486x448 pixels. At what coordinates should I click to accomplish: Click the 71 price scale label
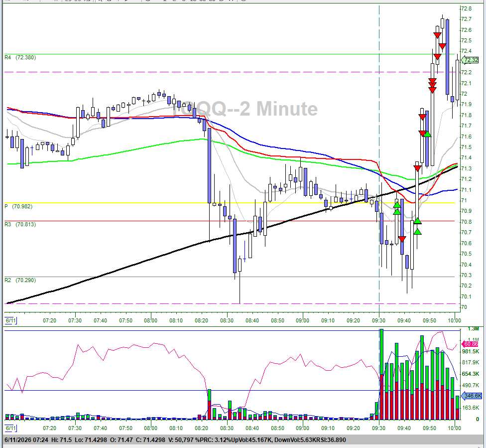point(464,200)
